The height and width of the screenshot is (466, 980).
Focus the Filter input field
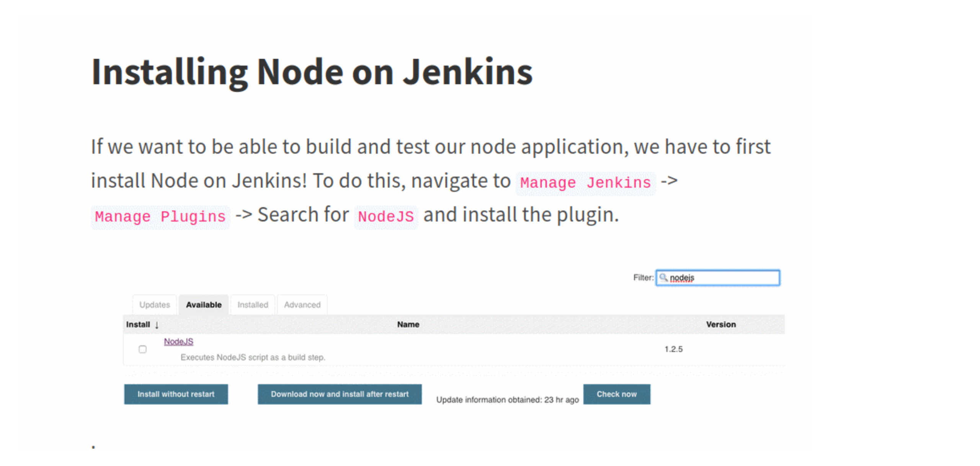[x=724, y=277]
